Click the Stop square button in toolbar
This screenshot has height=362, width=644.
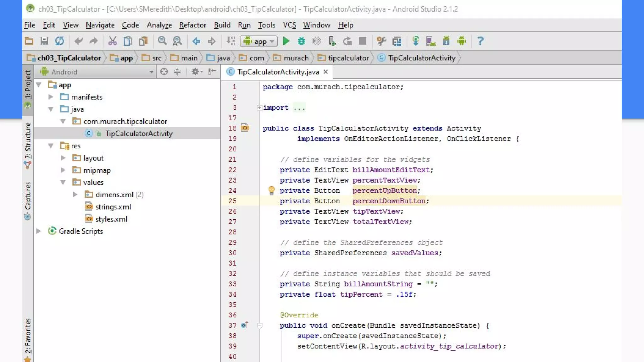(363, 41)
